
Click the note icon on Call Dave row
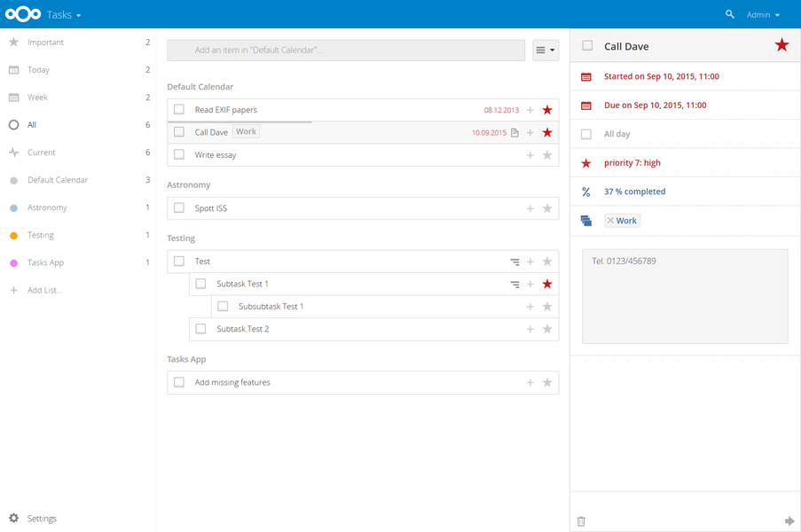coord(514,133)
